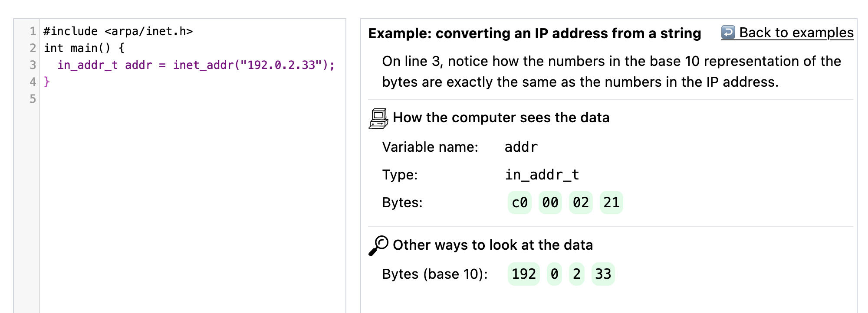Click the #include <arpa/inet.h> line
The image size is (868, 313).
tap(118, 31)
